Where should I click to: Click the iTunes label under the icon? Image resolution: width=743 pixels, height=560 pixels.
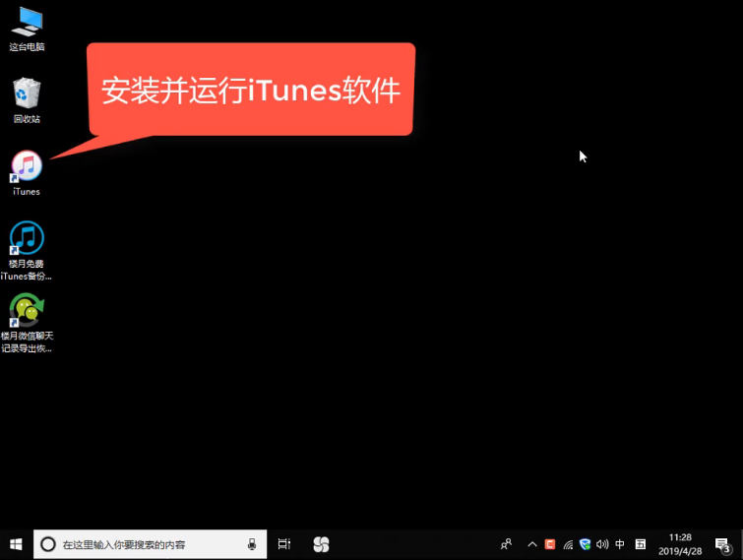click(x=27, y=191)
